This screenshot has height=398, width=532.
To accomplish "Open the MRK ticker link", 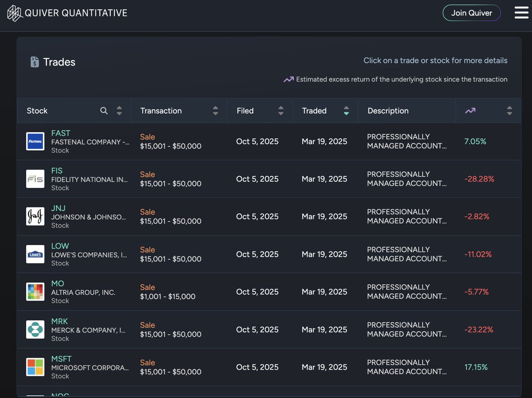I will (59, 321).
